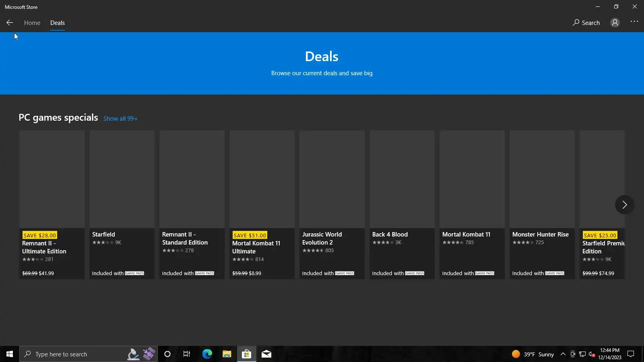Click the $59.99 $8.99 price
The width and height of the screenshot is (644, 362).
tap(247, 274)
